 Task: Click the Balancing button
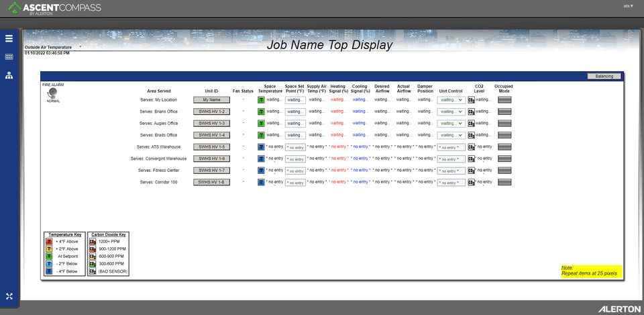pos(604,77)
